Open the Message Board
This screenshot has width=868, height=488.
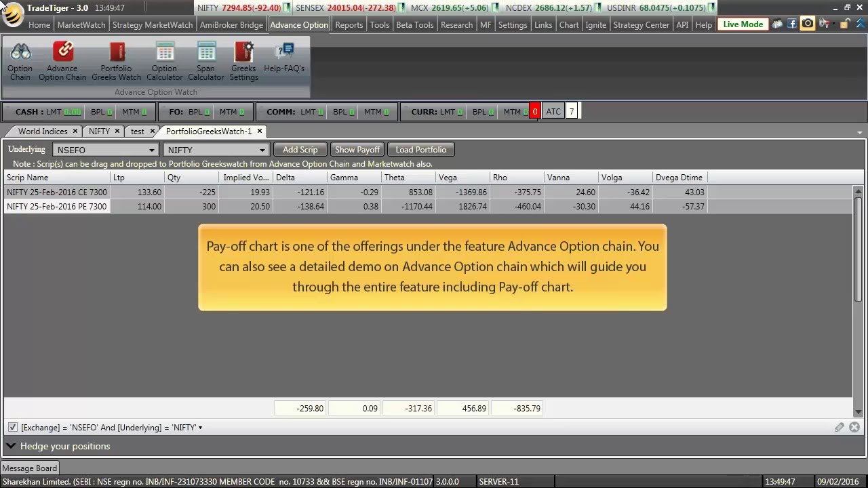[30, 468]
